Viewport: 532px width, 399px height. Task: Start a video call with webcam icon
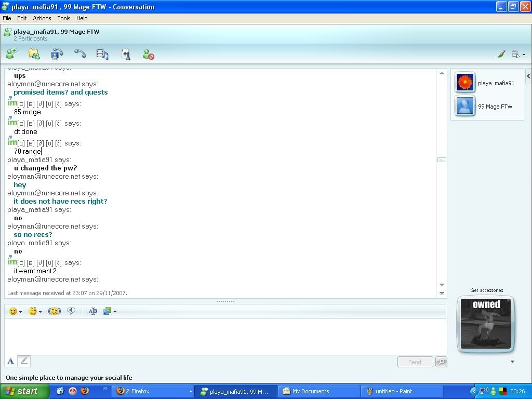coord(57,54)
